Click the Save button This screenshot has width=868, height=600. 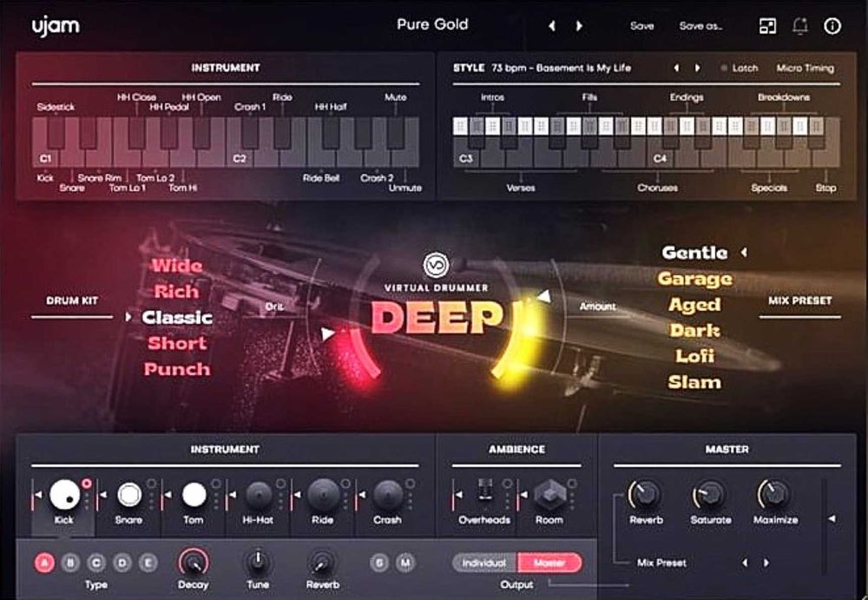click(642, 26)
